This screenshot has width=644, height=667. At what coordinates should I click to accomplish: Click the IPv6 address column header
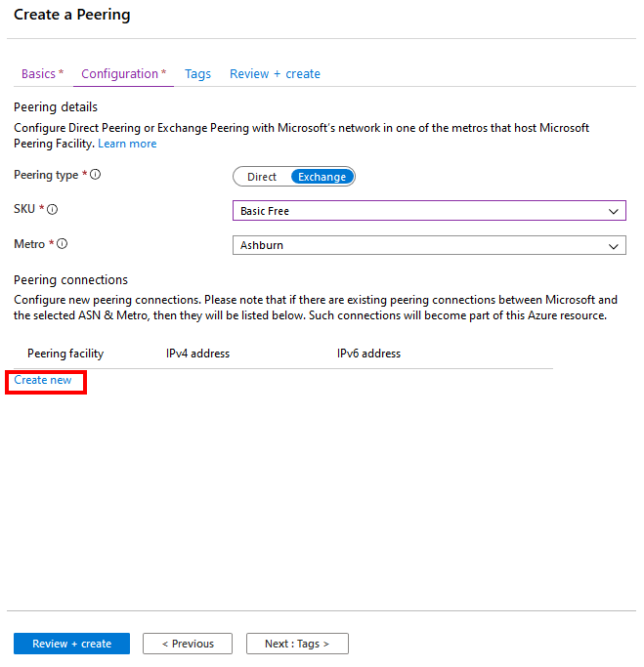368,354
